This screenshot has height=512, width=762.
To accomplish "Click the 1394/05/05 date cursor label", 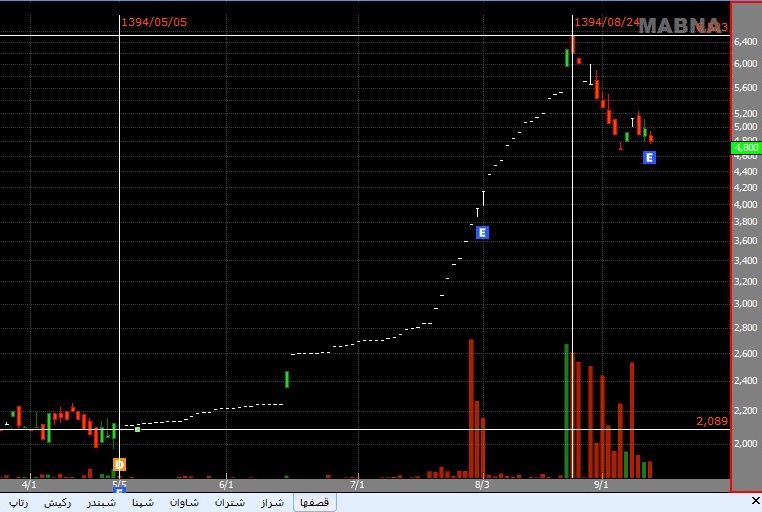I will [x=154, y=22].
